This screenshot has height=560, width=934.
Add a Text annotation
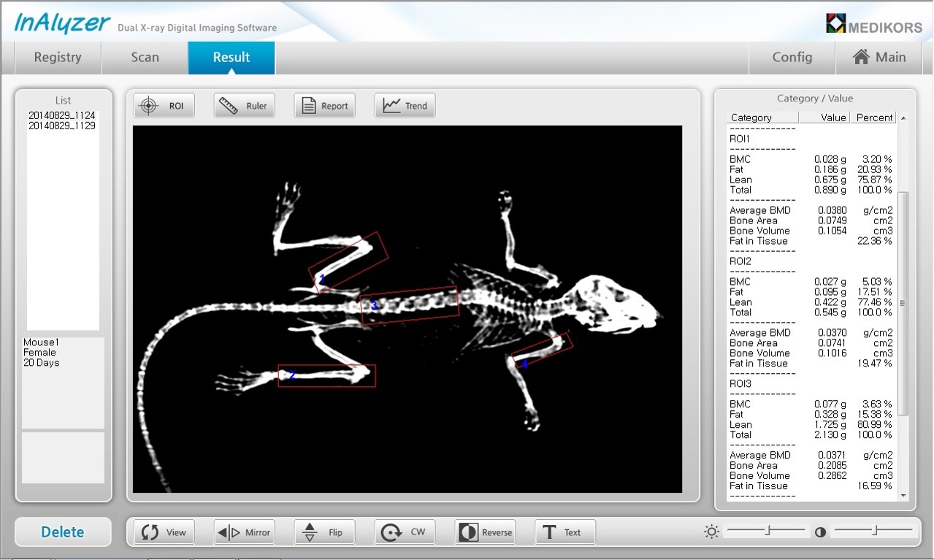pos(564,532)
